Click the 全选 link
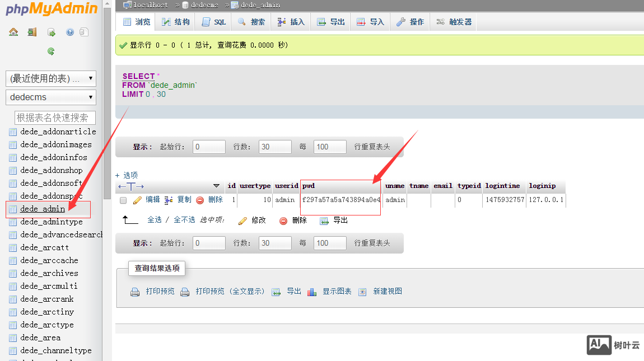This screenshot has height=361, width=644. 155,220
